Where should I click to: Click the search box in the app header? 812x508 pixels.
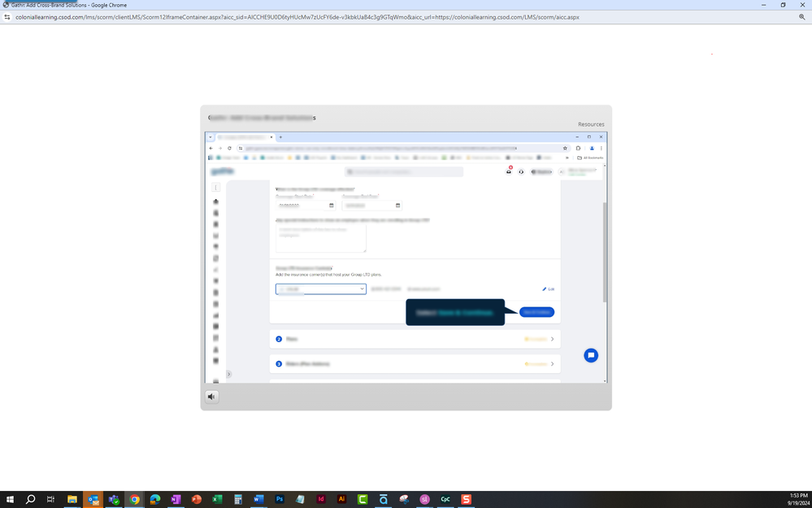pyautogui.click(x=404, y=172)
